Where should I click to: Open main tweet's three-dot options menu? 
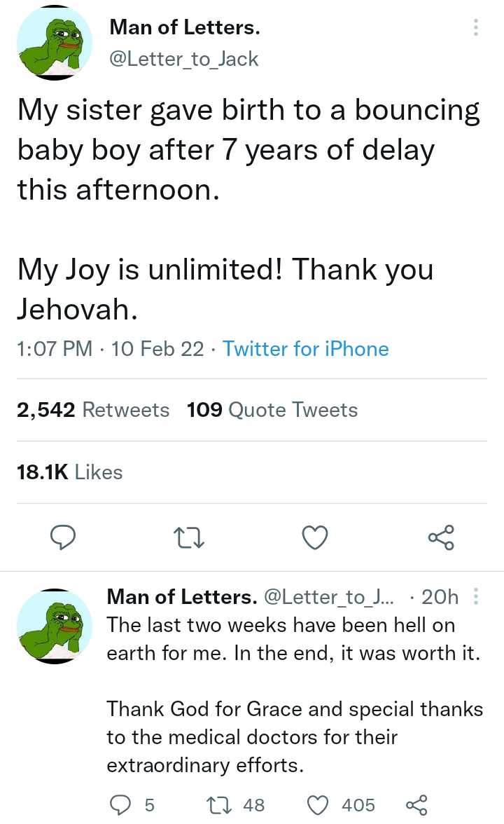coord(476,28)
